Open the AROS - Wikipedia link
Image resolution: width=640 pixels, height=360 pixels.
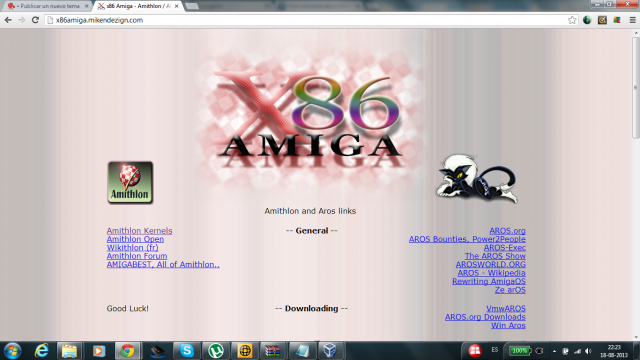pos(491,273)
